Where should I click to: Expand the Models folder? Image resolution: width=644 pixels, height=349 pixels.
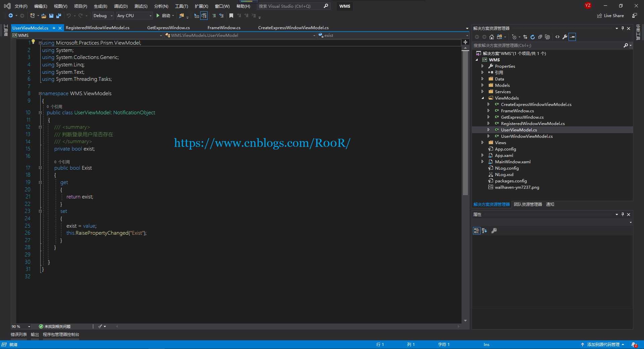482,85
